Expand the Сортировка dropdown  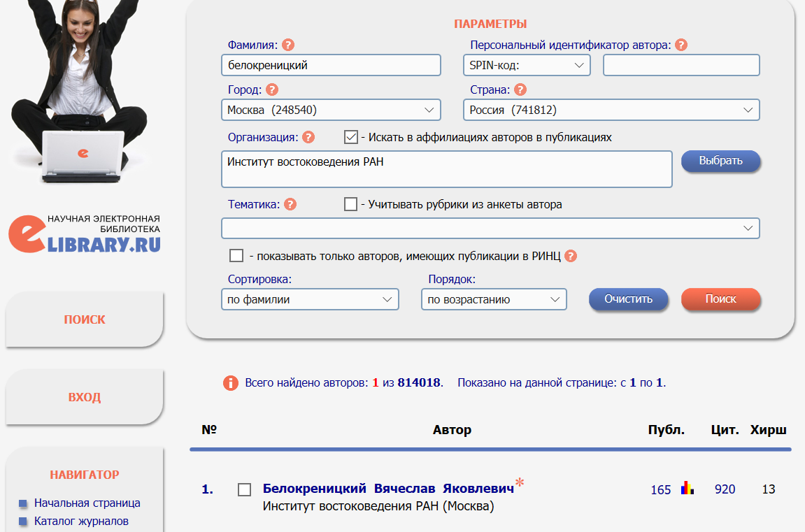click(310, 299)
